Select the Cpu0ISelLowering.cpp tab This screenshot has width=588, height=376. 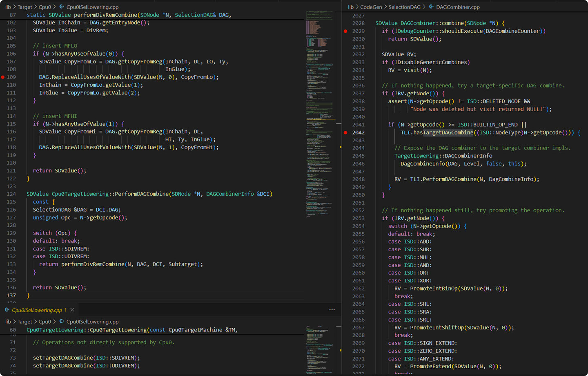tap(37, 310)
